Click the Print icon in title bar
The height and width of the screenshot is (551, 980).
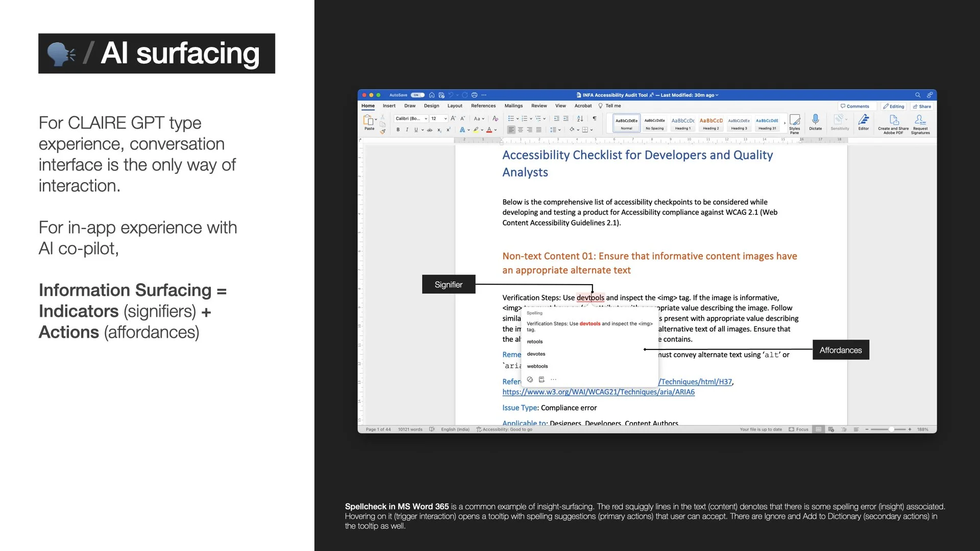pyautogui.click(x=474, y=95)
